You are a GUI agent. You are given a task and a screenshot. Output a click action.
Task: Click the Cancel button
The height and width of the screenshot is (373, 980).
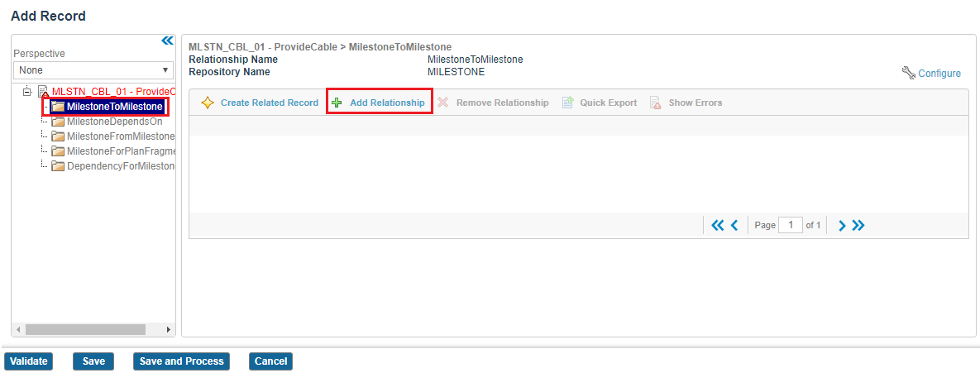point(270,361)
